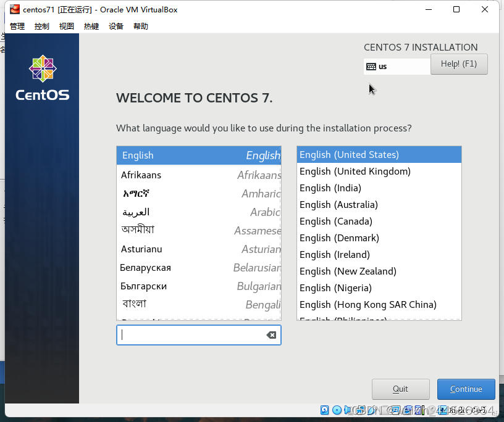Open the 视图 (View) menu

click(x=66, y=26)
